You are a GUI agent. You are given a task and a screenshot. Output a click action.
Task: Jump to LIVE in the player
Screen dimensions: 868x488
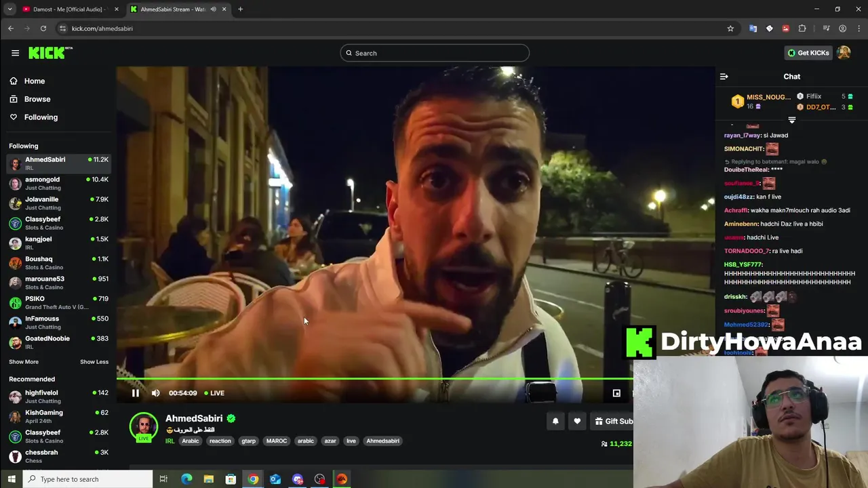click(214, 393)
